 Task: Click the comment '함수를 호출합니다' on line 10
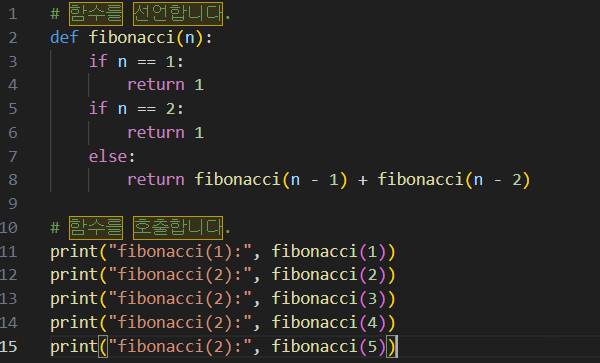[x=146, y=228]
